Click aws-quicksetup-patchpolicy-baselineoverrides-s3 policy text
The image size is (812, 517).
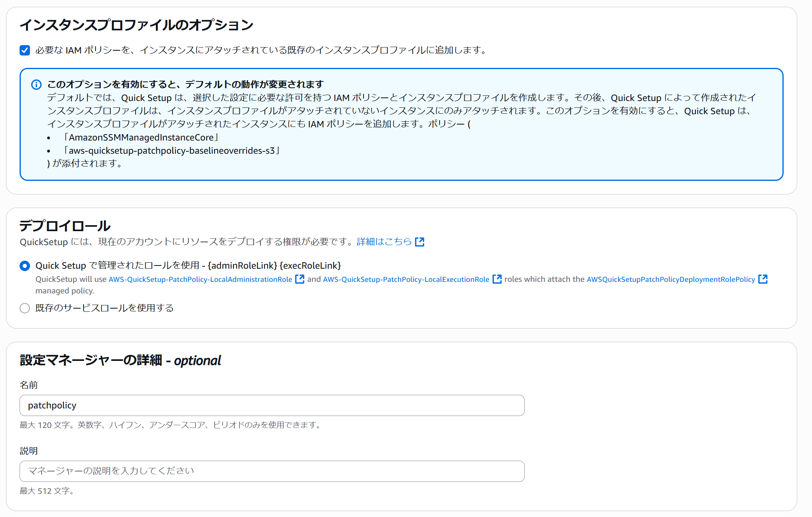[x=171, y=151]
